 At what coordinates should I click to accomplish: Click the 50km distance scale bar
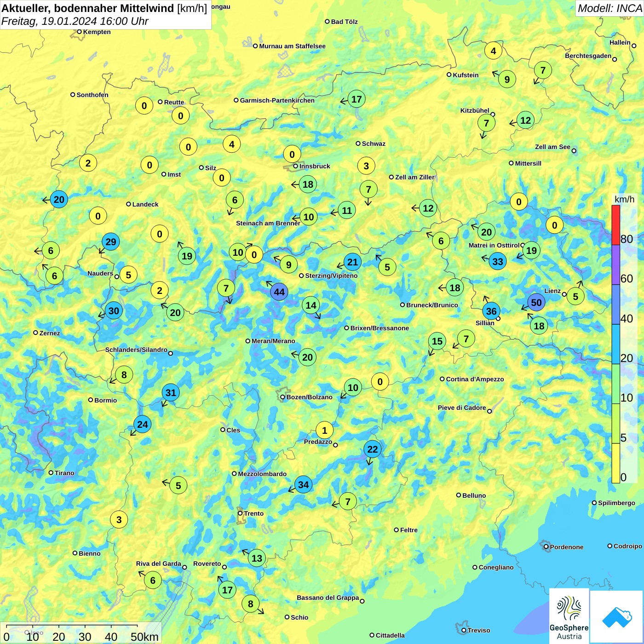[x=72, y=626]
